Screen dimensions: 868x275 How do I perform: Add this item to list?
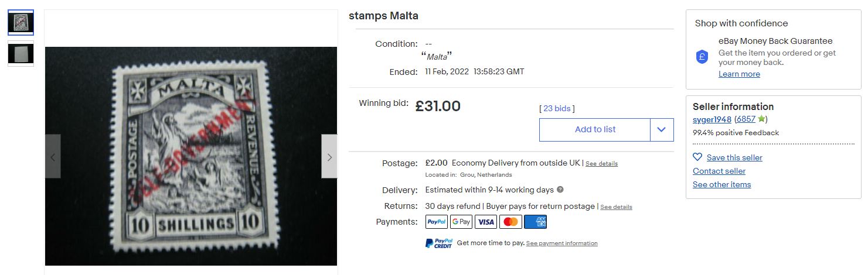click(595, 130)
